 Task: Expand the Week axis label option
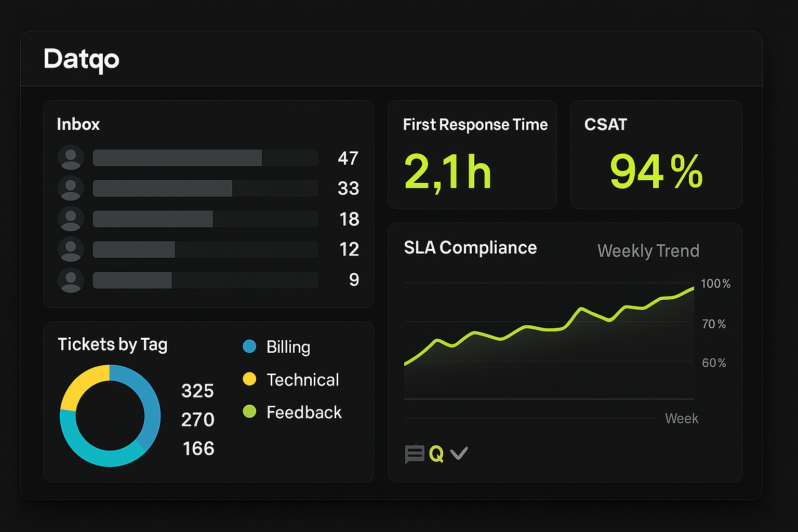coord(682,418)
